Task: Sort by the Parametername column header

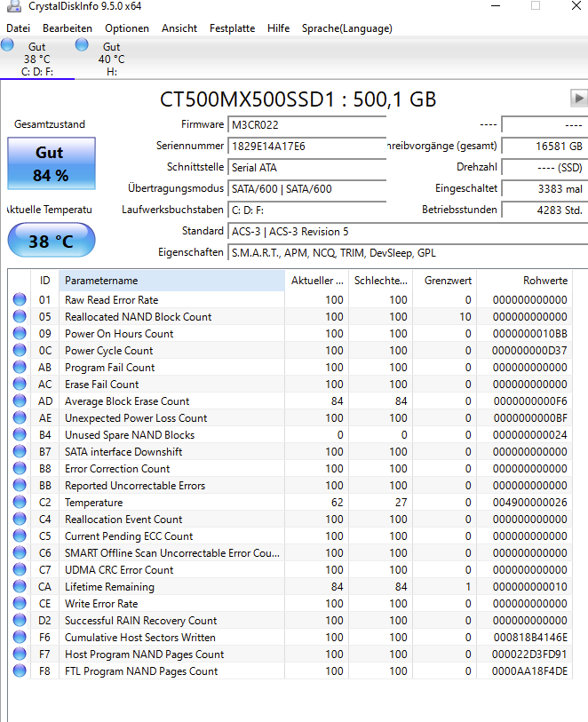Action: tap(171, 281)
